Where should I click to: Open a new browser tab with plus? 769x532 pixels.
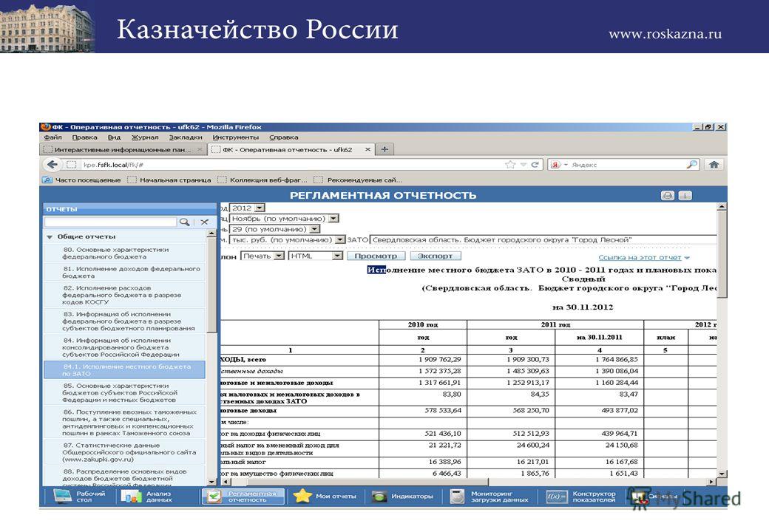[x=384, y=149]
